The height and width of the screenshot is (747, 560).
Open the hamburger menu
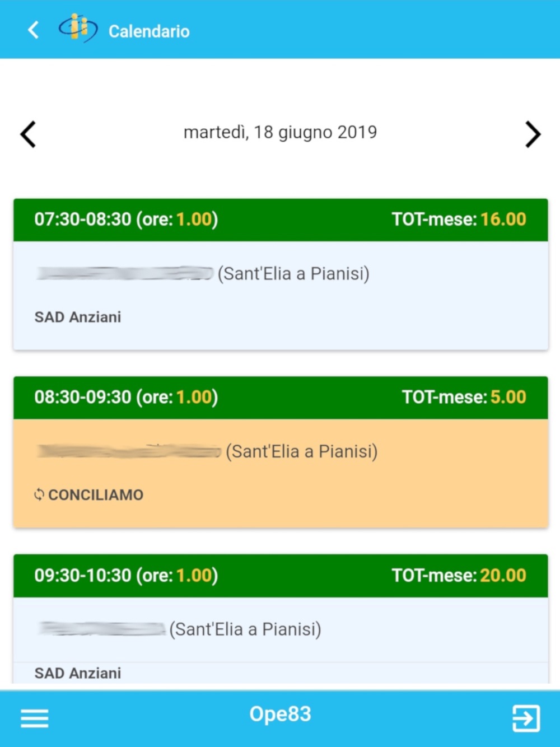[x=35, y=718]
